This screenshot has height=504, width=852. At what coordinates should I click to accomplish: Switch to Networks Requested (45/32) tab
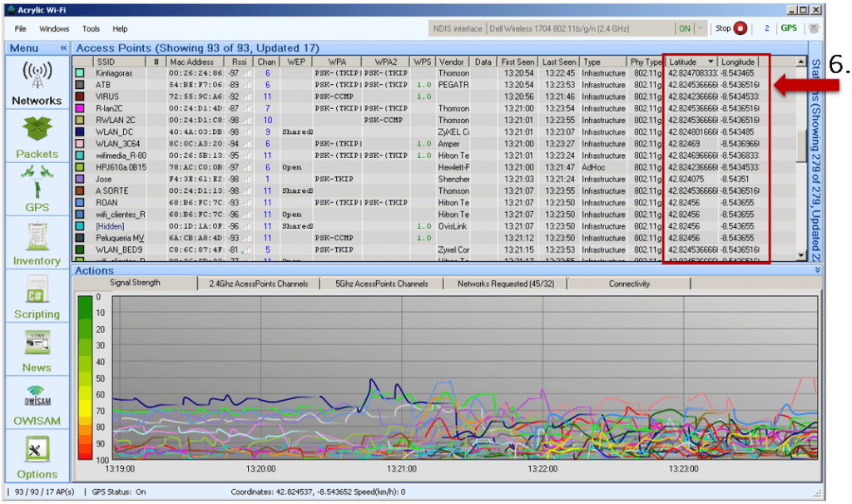click(505, 284)
